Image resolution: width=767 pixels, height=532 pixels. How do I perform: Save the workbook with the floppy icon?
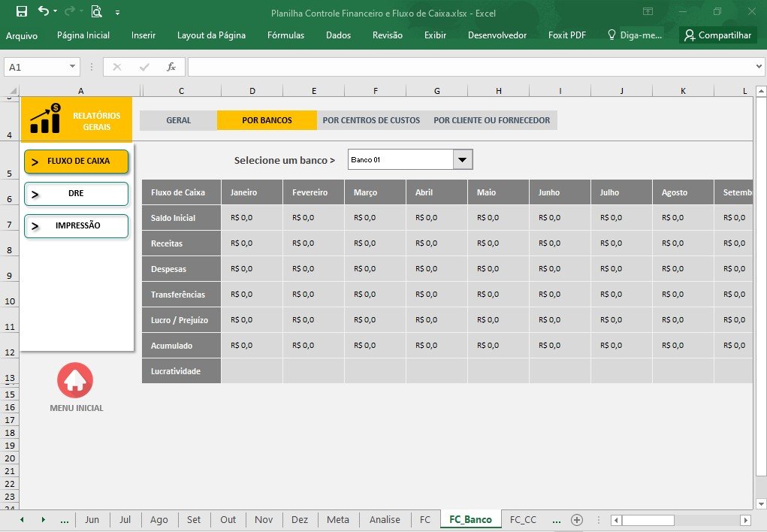tap(22, 12)
